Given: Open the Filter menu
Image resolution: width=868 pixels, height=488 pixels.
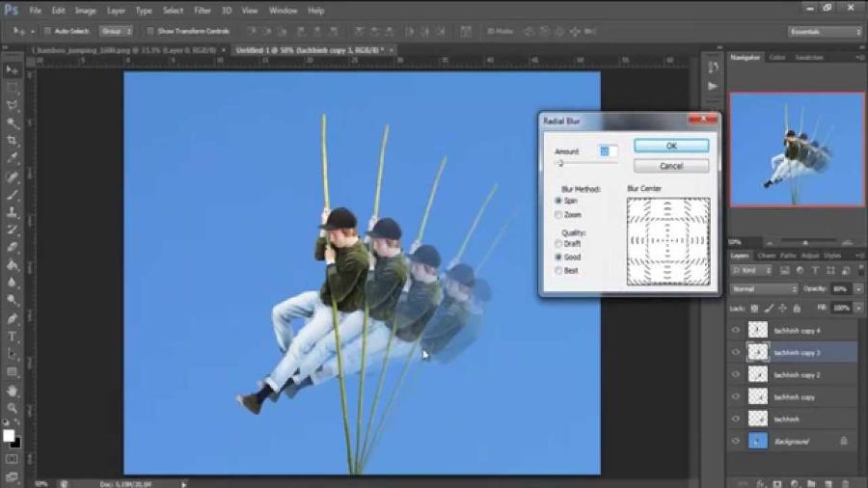Looking at the screenshot, I should pos(203,11).
